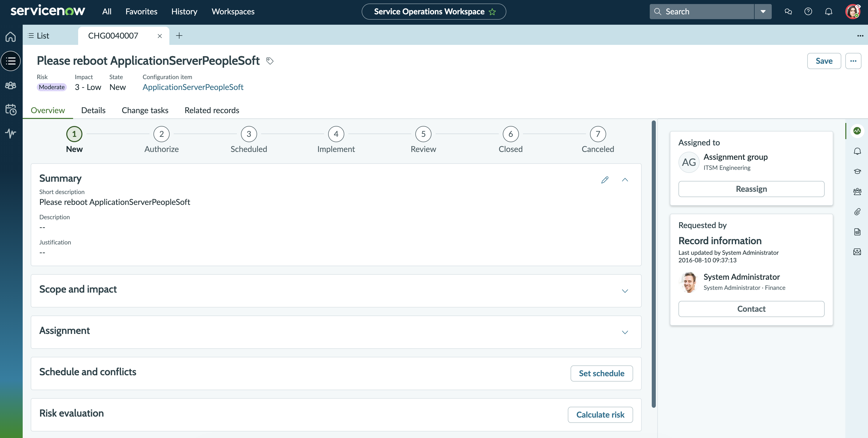Screen dimensions: 868x438
Task: Click the main content vertical scrollbar
Action: point(654,264)
